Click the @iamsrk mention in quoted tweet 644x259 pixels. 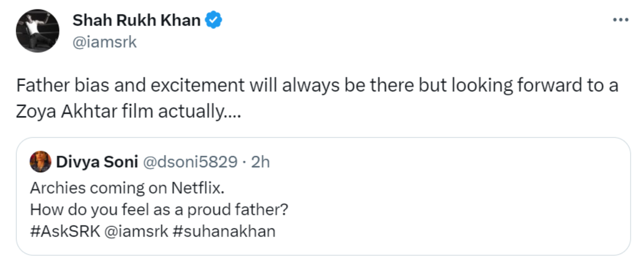click(136, 231)
